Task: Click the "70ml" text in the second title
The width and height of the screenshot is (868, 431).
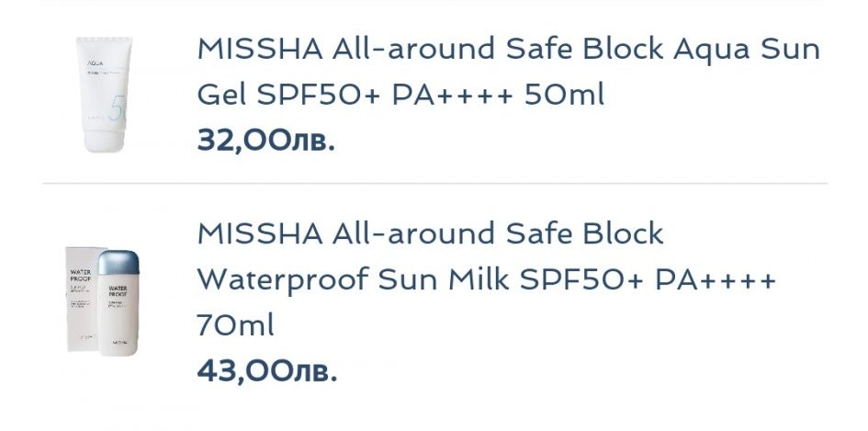Action: coord(236,324)
